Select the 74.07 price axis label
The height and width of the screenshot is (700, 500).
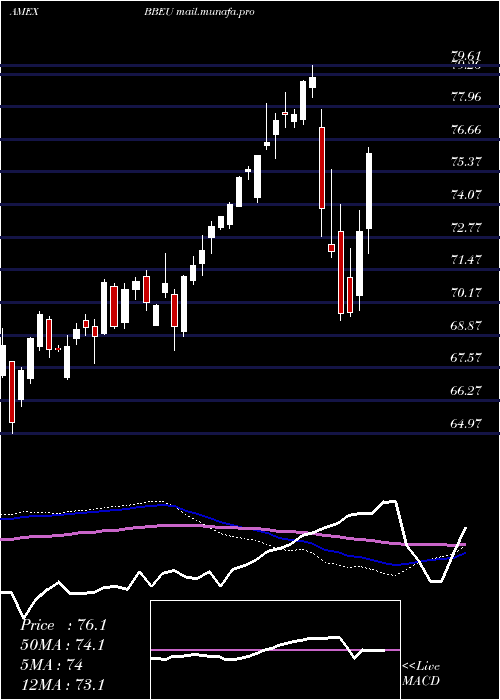click(x=467, y=194)
